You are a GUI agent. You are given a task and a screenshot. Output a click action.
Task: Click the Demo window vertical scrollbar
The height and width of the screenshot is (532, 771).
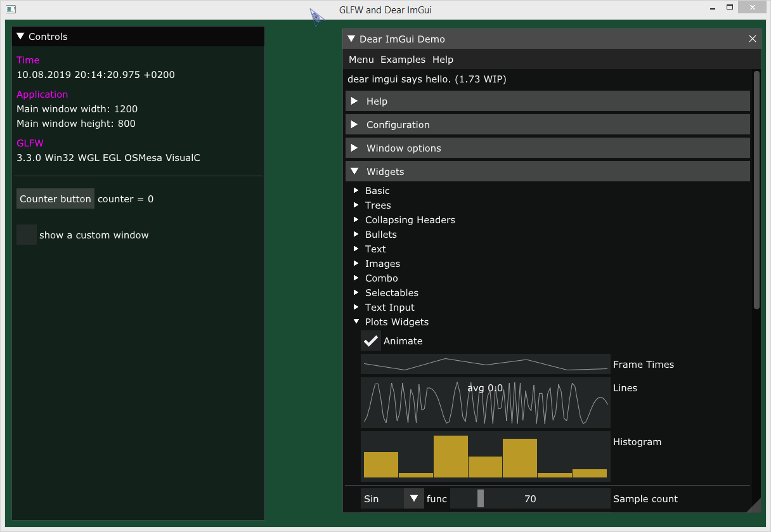(756, 190)
